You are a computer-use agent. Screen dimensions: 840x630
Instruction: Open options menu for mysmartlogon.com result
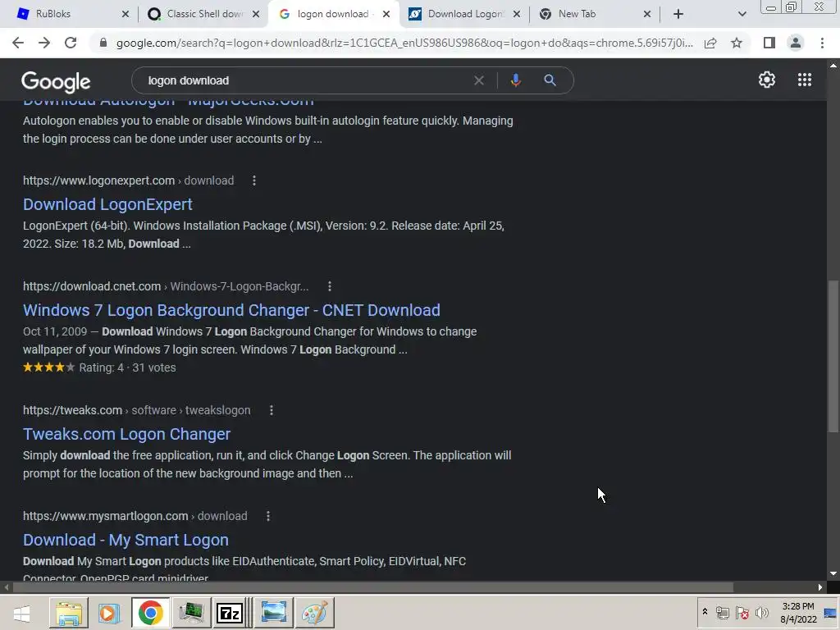[x=268, y=516]
